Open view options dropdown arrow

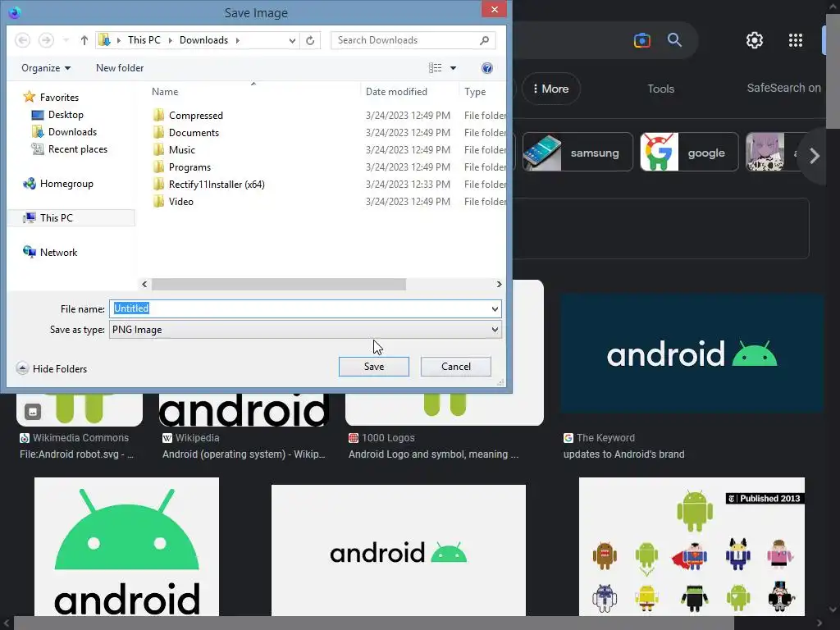[x=453, y=68]
